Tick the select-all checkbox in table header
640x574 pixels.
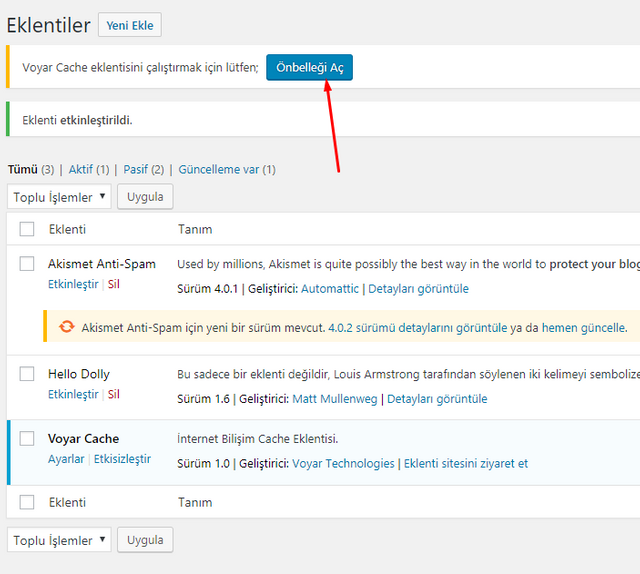(27, 229)
